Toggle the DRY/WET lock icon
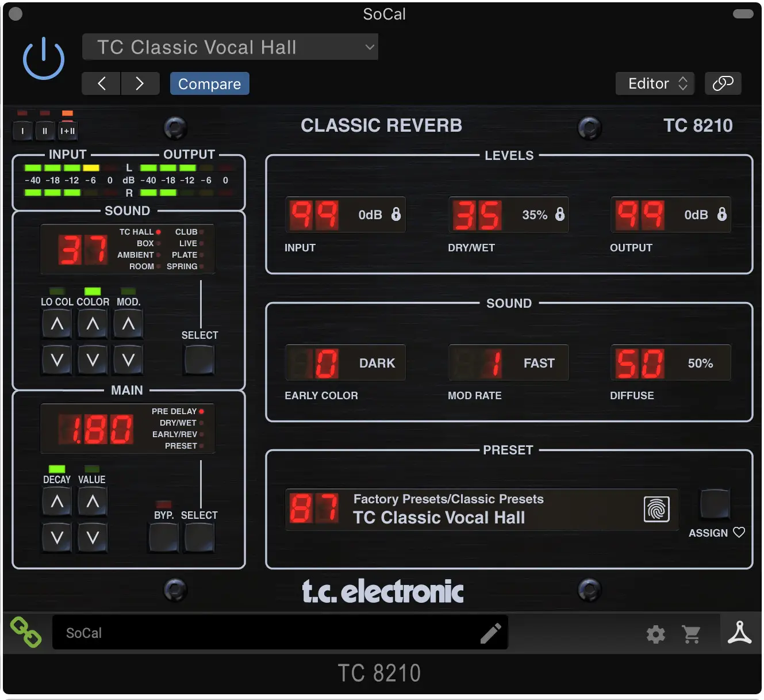This screenshot has width=764, height=700. pos(560,214)
